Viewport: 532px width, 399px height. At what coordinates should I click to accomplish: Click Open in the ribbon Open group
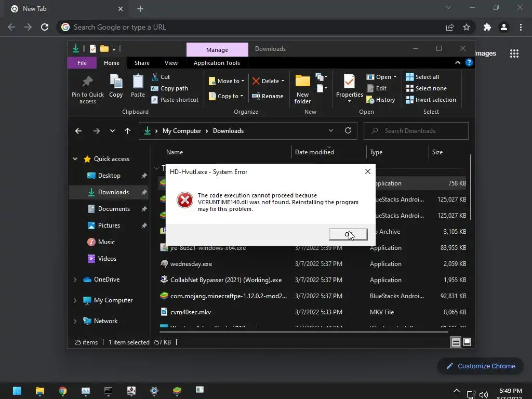pyautogui.click(x=381, y=77)
